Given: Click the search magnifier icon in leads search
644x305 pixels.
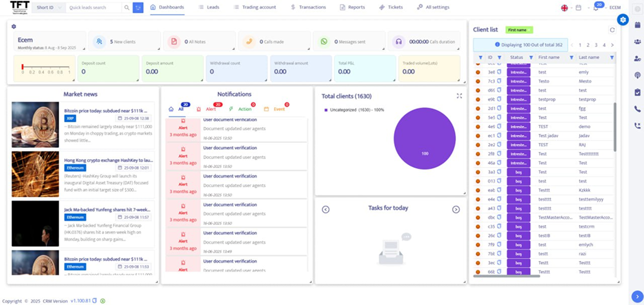Looking at the screenshot, I should 126,8.
